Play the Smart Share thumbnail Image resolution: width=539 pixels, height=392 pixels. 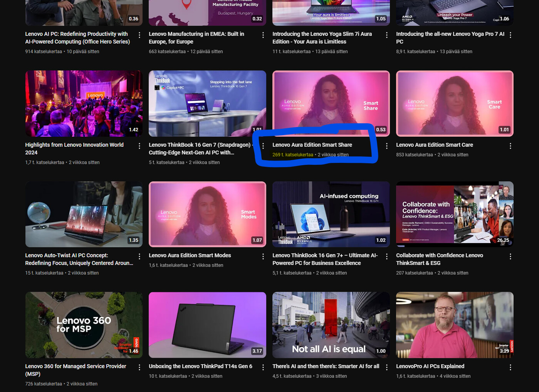(331, 104)
